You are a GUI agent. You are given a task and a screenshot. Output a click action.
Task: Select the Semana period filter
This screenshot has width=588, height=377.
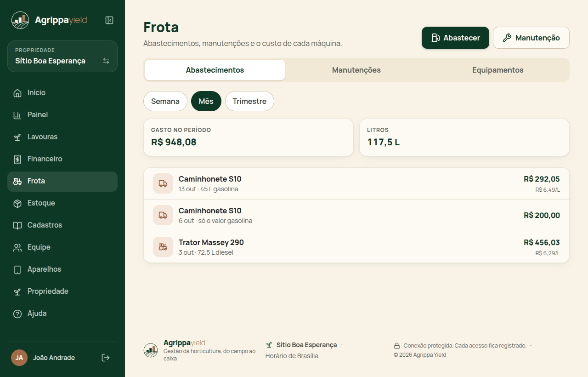[165, 101]
